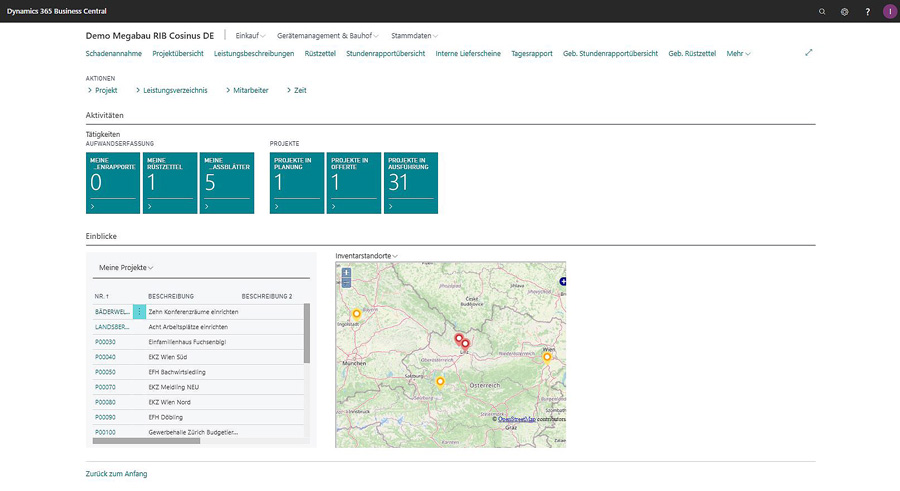
Task: Expand the Projekt actions group
Action: point(103,90)
